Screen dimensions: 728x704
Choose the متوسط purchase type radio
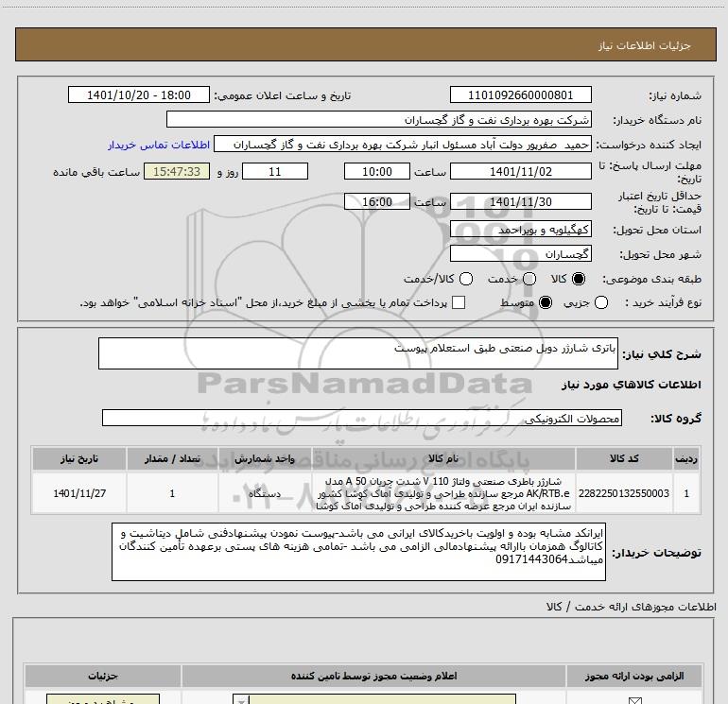[546, 302]
